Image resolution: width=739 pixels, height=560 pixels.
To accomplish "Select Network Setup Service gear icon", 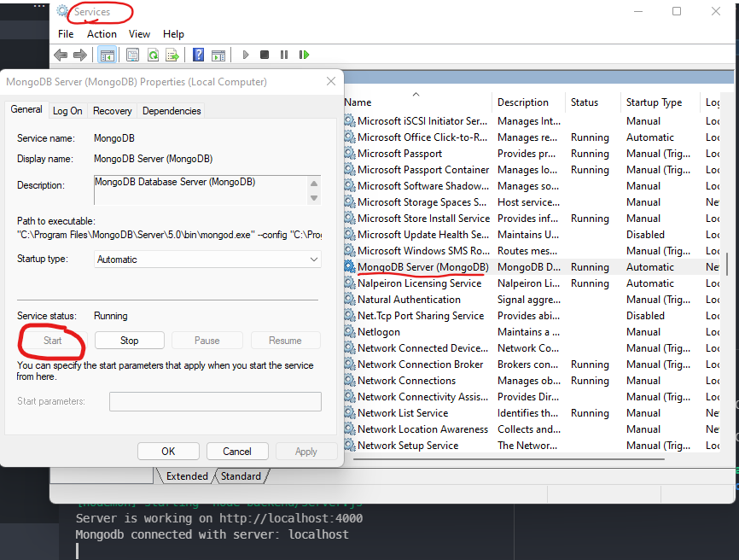I will 349,446.
